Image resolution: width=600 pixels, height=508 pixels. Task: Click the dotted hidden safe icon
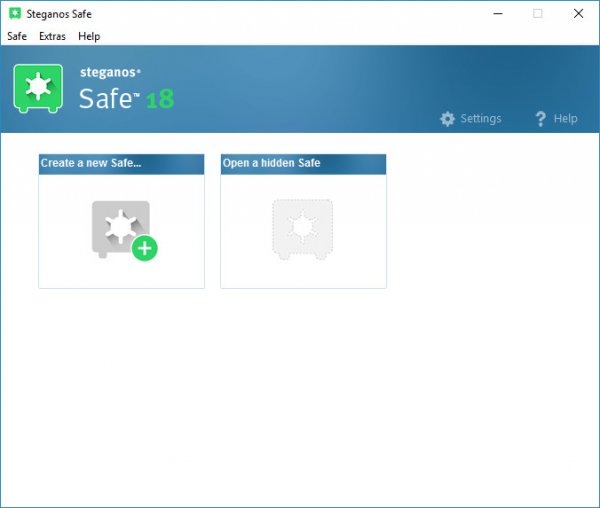point(302,230)
